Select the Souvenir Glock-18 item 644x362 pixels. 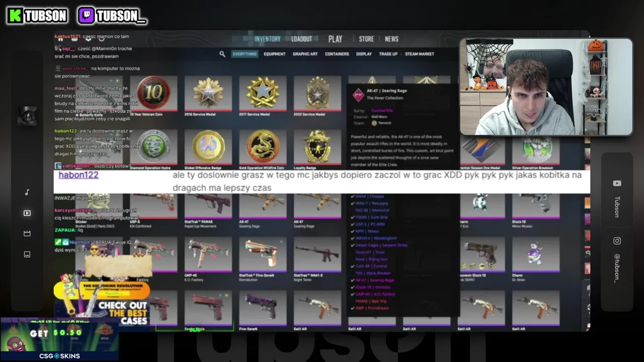tap(481, 258)
